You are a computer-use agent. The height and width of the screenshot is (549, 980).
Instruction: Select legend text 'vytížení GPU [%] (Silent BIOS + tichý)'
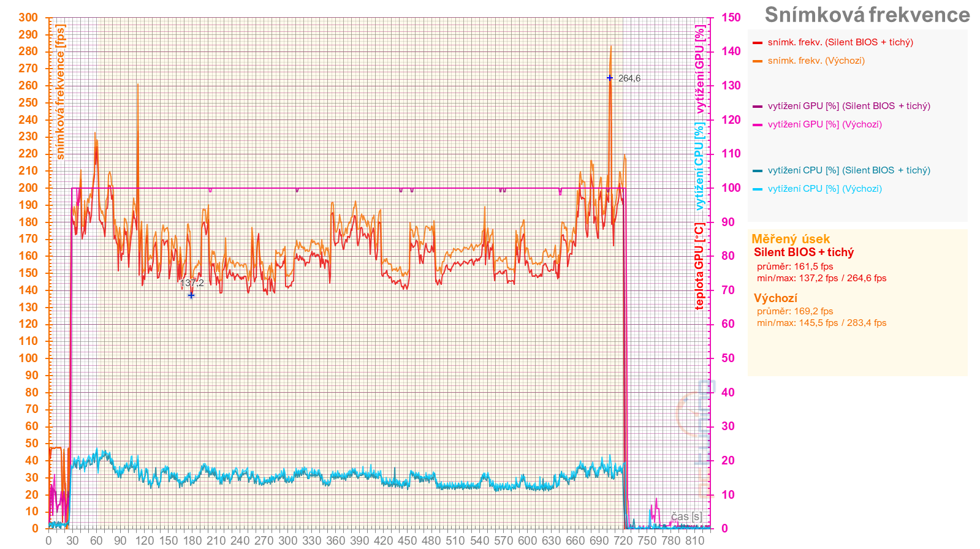point(849,106)
